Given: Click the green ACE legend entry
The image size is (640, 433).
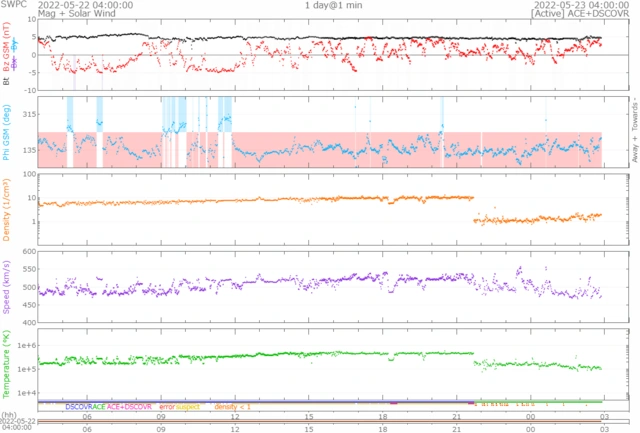Looking at the screenshot, I should click(x=99, y=407).
